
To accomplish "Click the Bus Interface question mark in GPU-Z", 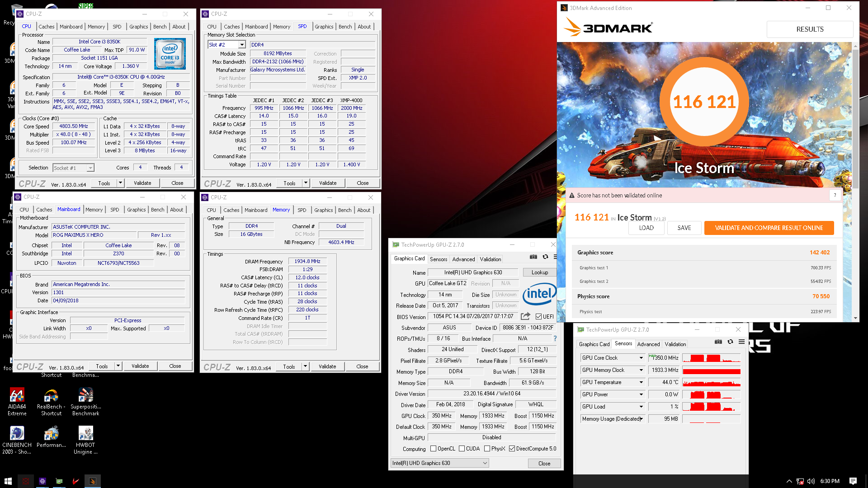I will pos(555,338).
